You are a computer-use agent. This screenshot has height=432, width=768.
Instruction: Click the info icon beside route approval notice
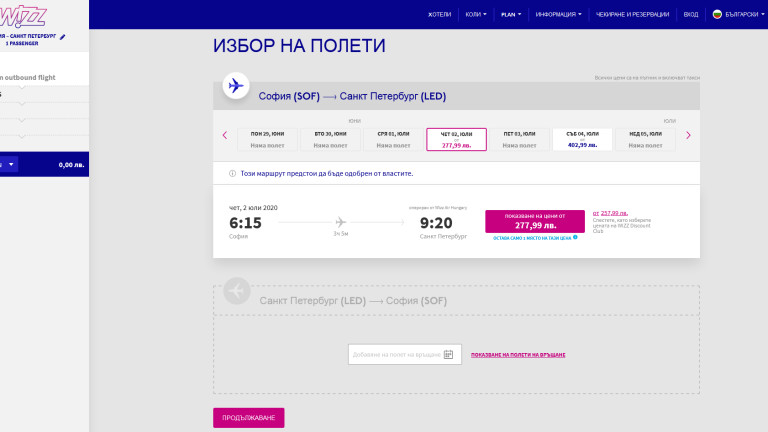[232, 173]
